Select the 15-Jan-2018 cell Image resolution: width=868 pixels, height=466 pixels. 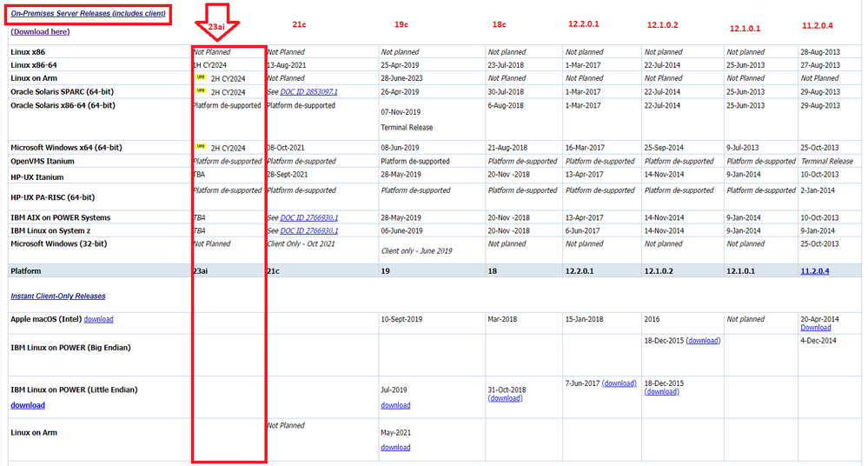click(x=584, y=319)
